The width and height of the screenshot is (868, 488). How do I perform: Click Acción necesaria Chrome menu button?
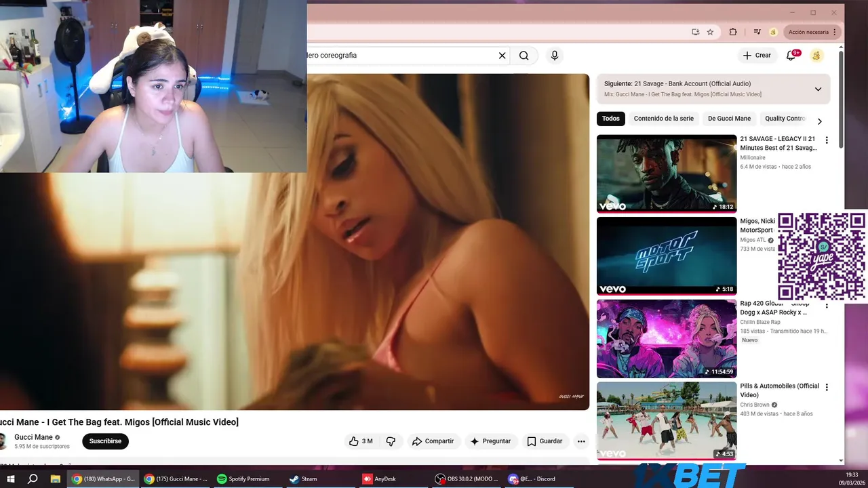click(x=813, y=32)
